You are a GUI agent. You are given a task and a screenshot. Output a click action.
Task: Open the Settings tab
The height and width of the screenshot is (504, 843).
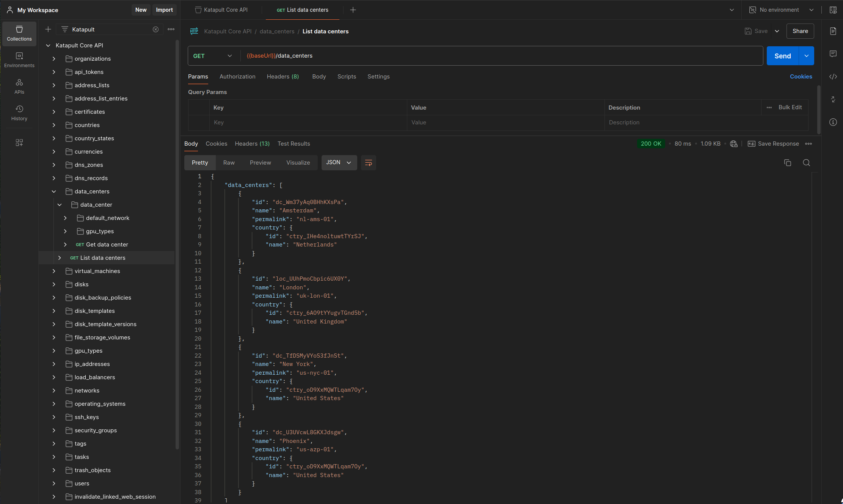[378, 77]
